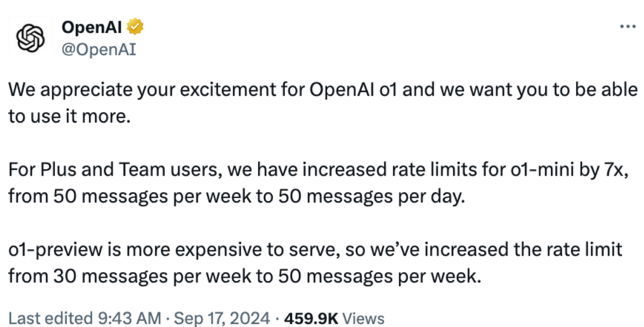644x327 pixels.
Task: Click the line starting "We appreciate your excitement"
Action: point(322,90)
